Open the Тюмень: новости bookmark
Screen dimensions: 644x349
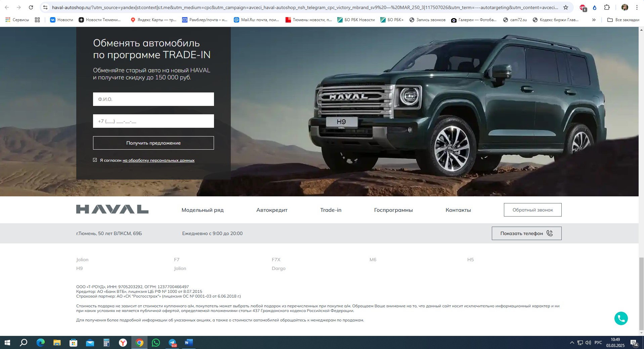tap(309, 20)
